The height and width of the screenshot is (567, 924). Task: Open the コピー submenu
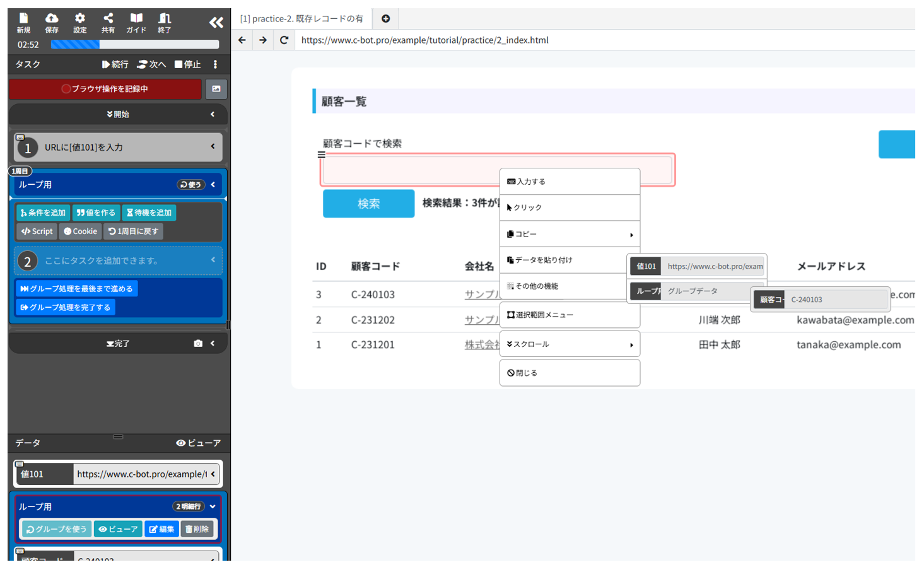[570, 234]
